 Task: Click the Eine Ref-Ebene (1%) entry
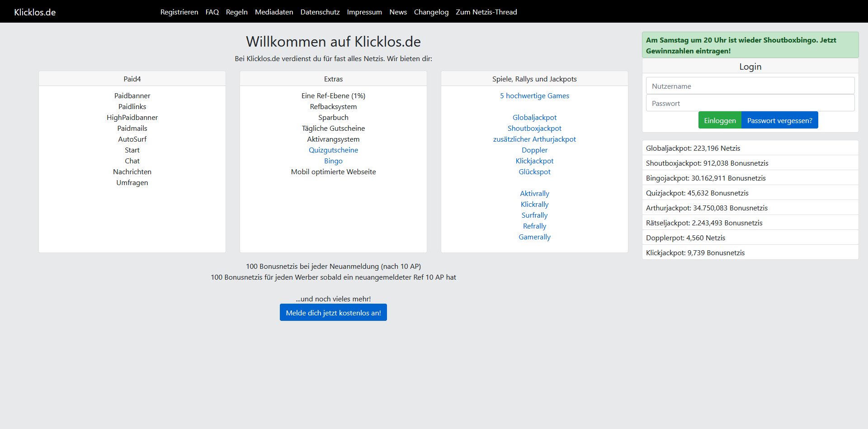click(333, 95)
